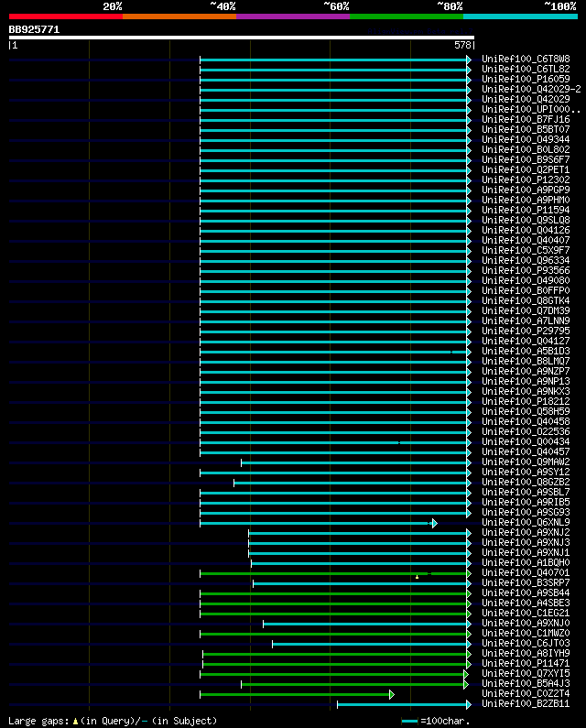
Task: Select the UniRef100_P11471 label
Action: point(526,664)
